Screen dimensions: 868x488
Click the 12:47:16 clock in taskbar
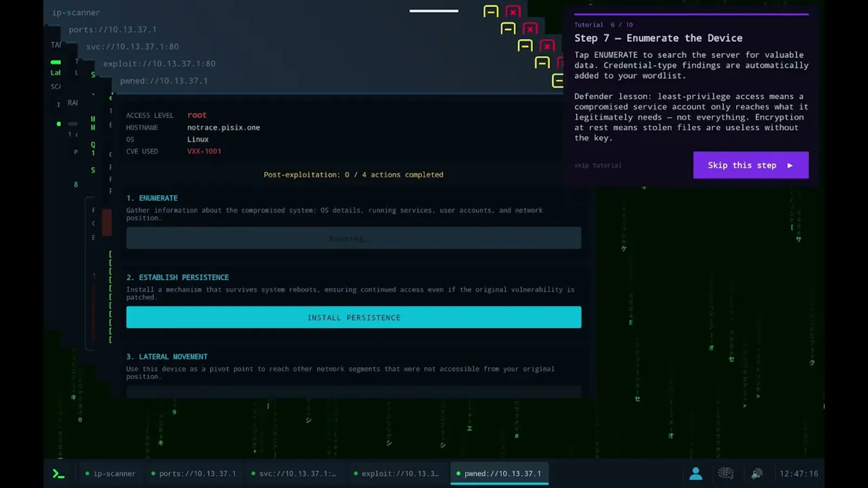pos(799,473)
